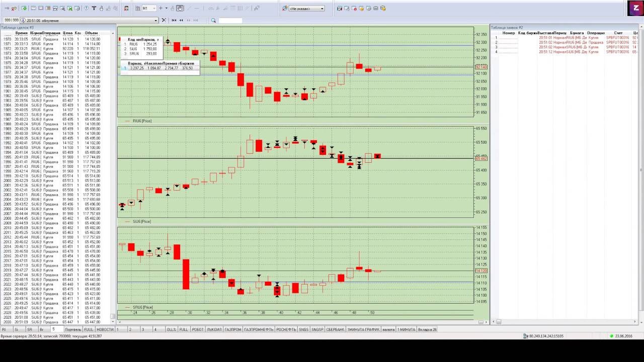
Task: Click the disconnect icon with red cross
Action: [14, 9]
